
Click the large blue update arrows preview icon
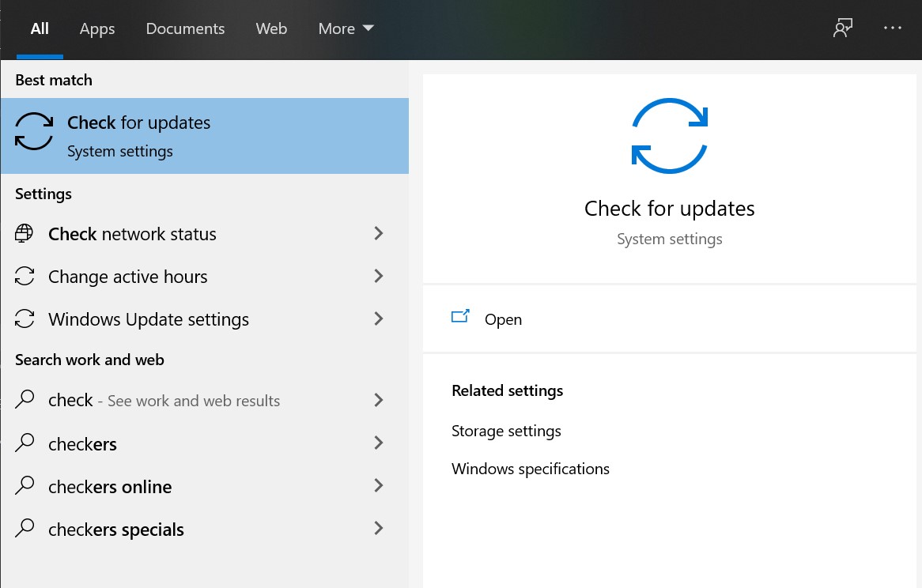click(x=668, y=134)
